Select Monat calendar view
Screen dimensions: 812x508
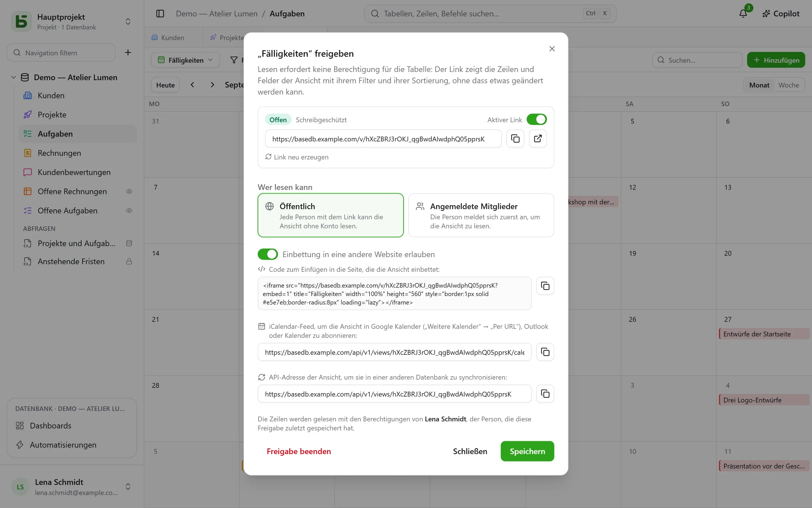[x=759, y=85]
